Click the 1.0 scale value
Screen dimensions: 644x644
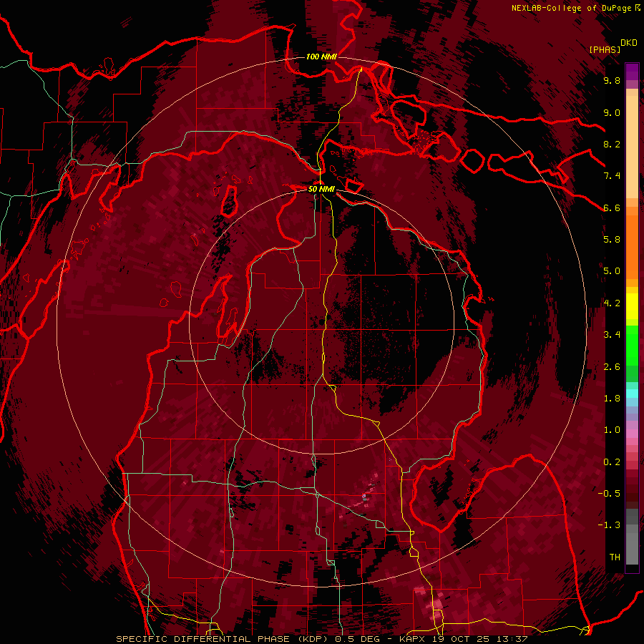(612, 430)
